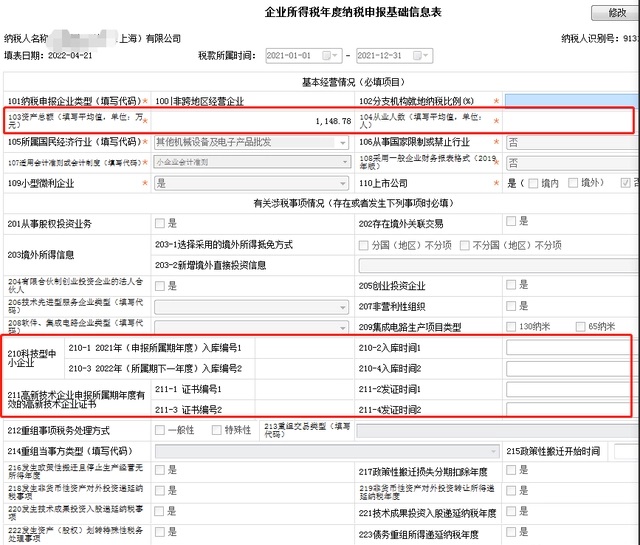640x545 pixels.
Task: Tick 是 for 202存在境外关联交易
Action: click(x=511, y=221)
